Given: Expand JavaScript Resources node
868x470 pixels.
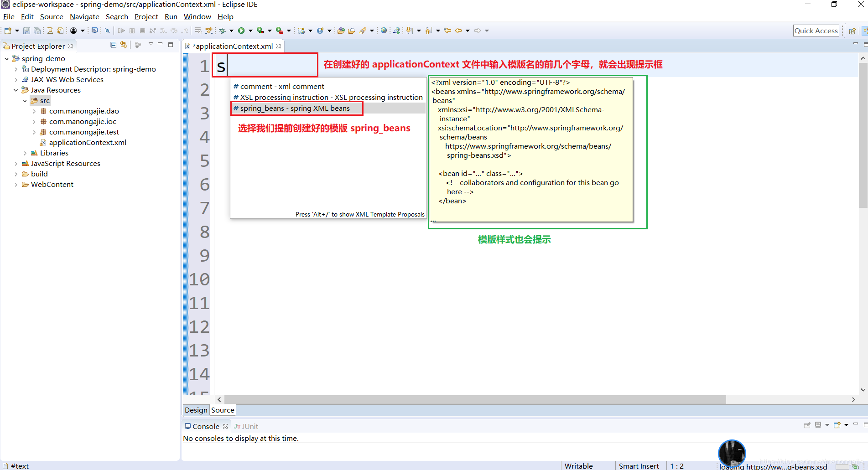Looking at the screenshot, I should 16,163.
